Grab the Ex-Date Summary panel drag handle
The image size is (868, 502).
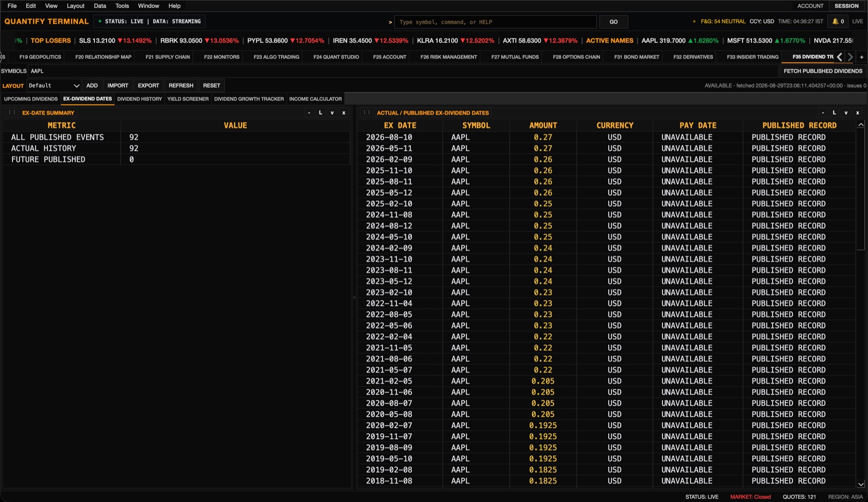11,113
